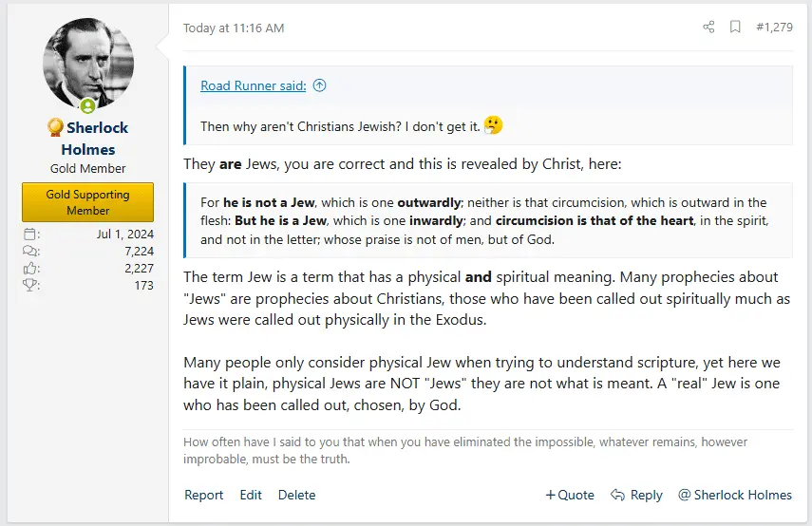Click the trophy points icon in user stats

29,286
